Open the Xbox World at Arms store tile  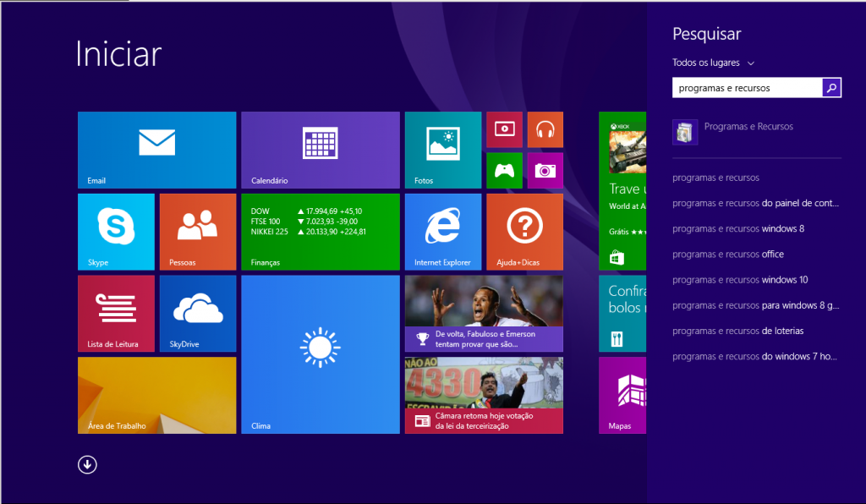(622, 191)
